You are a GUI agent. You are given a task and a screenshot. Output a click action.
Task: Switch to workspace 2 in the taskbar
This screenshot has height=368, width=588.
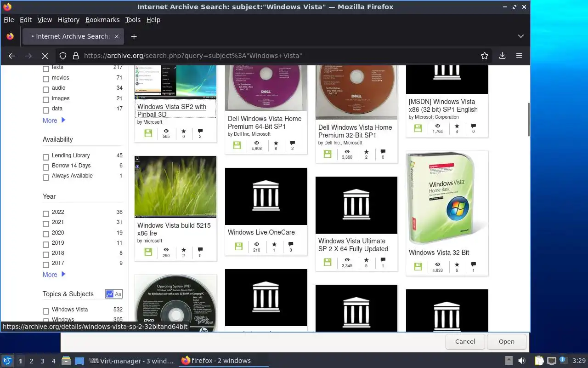(x=31, y=361)
